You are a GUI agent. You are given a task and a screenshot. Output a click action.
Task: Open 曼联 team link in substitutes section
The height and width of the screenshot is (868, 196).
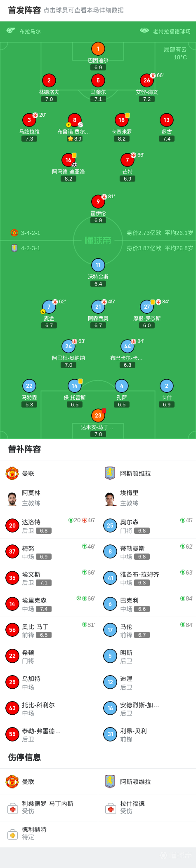28,474
